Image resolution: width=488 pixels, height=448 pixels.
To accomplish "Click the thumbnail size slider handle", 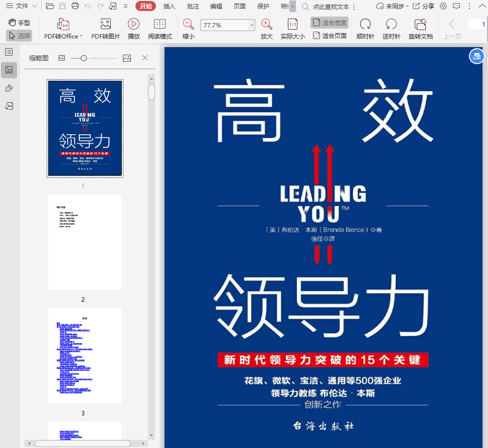I will point(83,58).
